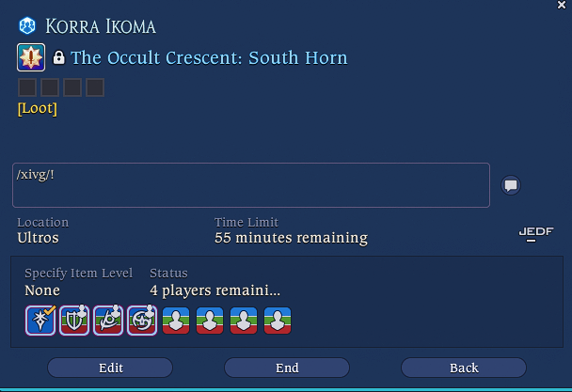Select the swirl-emblem party member slot
This screenshot has width=572, height=392.
point(142,321)
